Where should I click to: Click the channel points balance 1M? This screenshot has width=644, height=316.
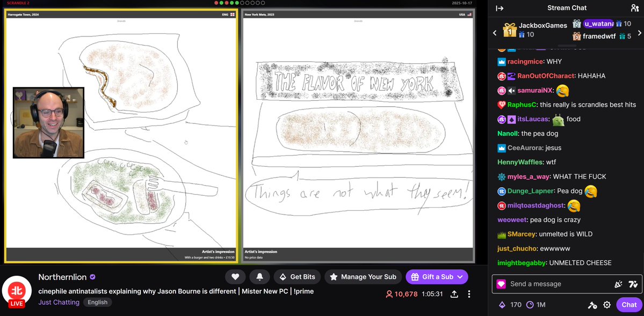pyautogui.click(x=536, y=305)
